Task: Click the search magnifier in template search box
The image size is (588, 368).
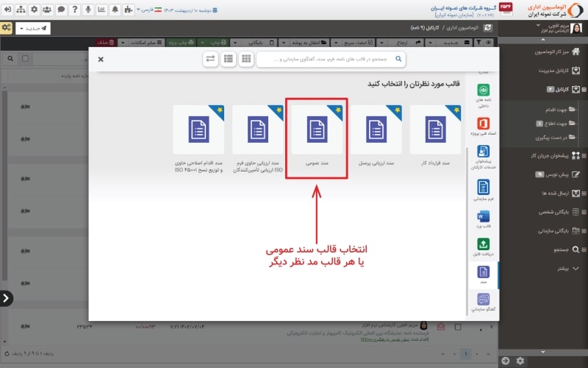Action: click(x=398, y=59)
